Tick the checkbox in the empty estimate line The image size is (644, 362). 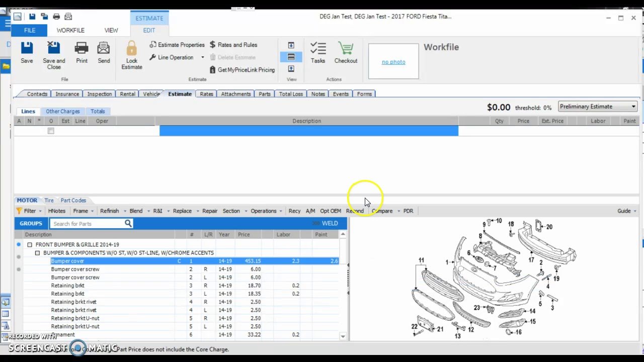tap(51, 131)
